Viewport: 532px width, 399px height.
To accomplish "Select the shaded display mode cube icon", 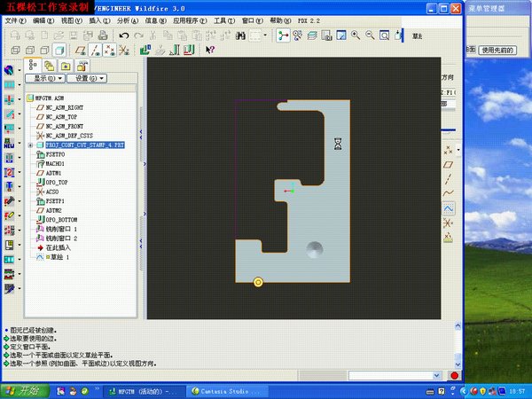I will [x=59, y=51].
